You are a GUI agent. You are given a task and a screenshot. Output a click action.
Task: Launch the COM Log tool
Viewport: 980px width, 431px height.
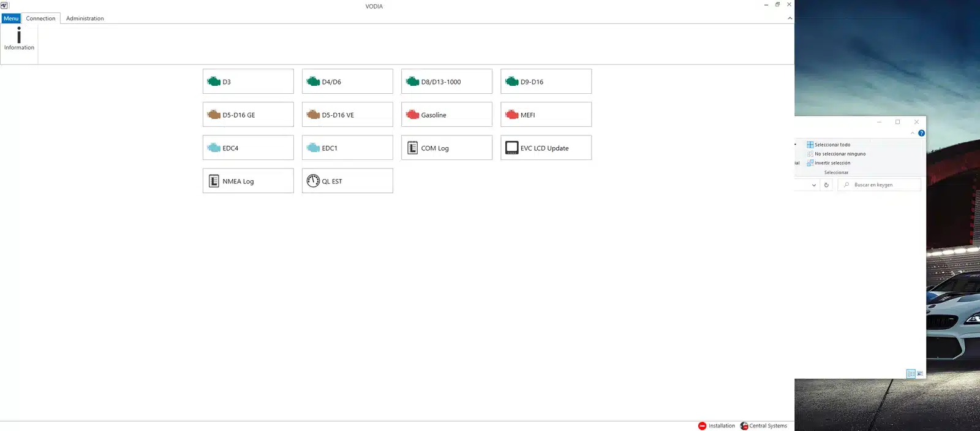click(x=447, y=148)
